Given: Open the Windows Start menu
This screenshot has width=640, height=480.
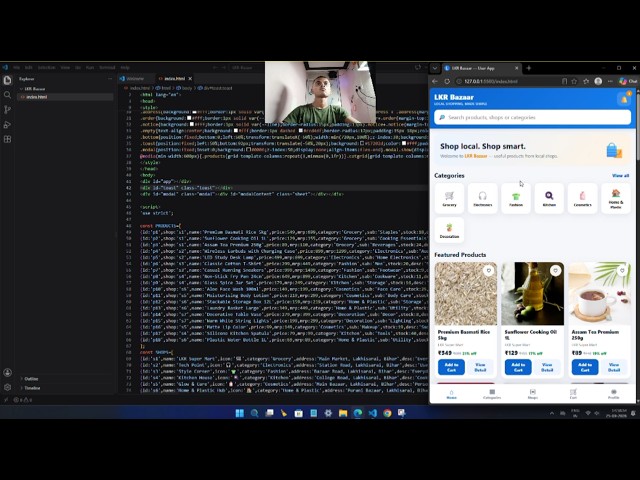Looking at the screenshot, I should (240, 413).
